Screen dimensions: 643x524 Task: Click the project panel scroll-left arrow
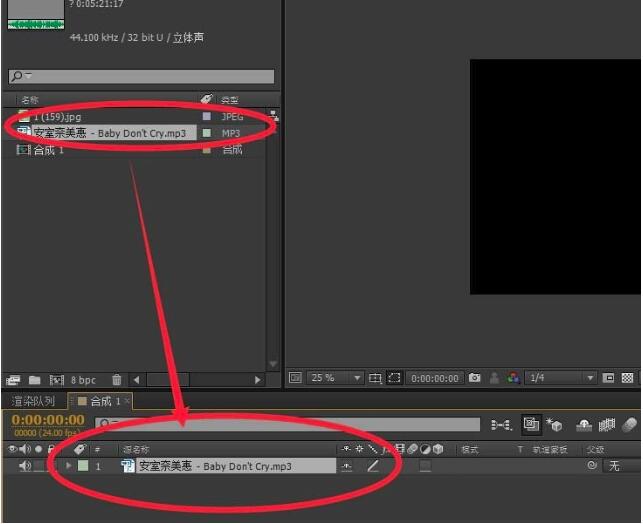tap(137, 380)
